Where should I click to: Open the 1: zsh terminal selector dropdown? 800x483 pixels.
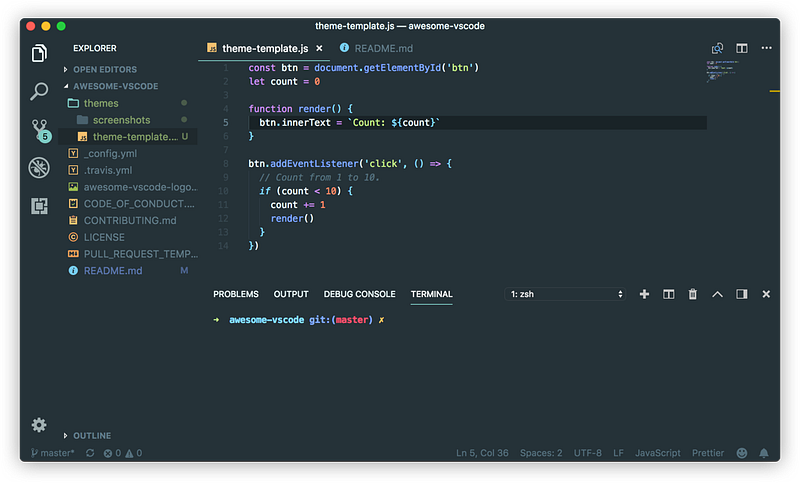[565, 294]
